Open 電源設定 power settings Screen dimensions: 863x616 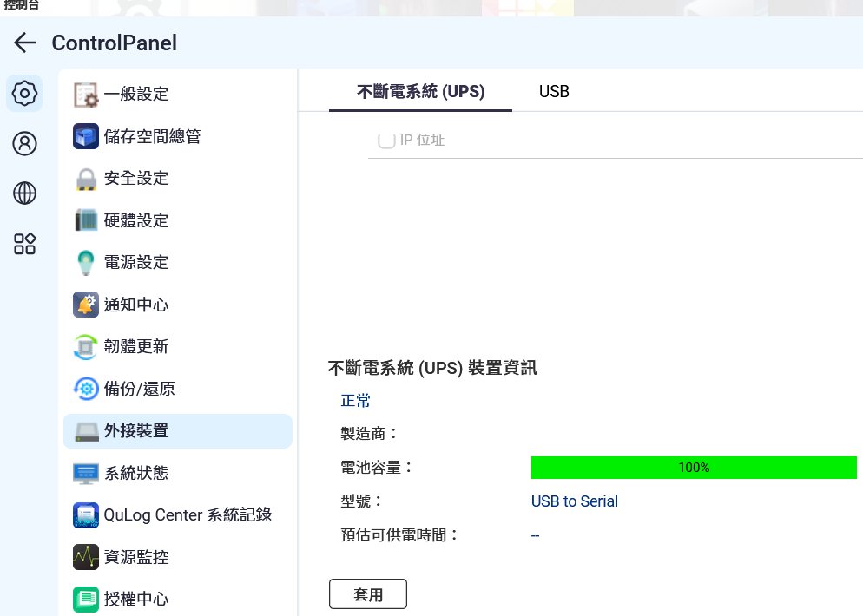136,263
